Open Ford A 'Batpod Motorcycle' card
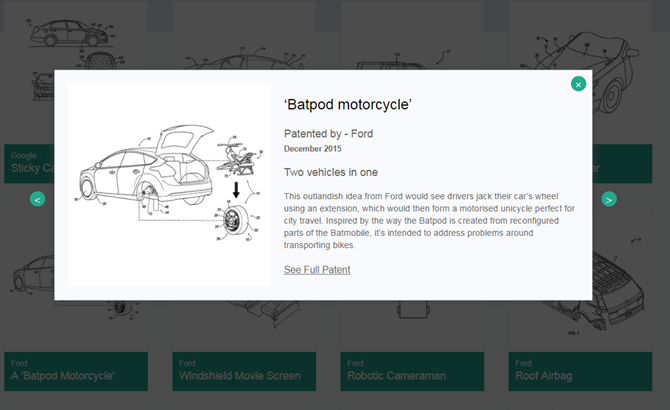The height and width of the screenshot is (410, 670). [76, 371]
